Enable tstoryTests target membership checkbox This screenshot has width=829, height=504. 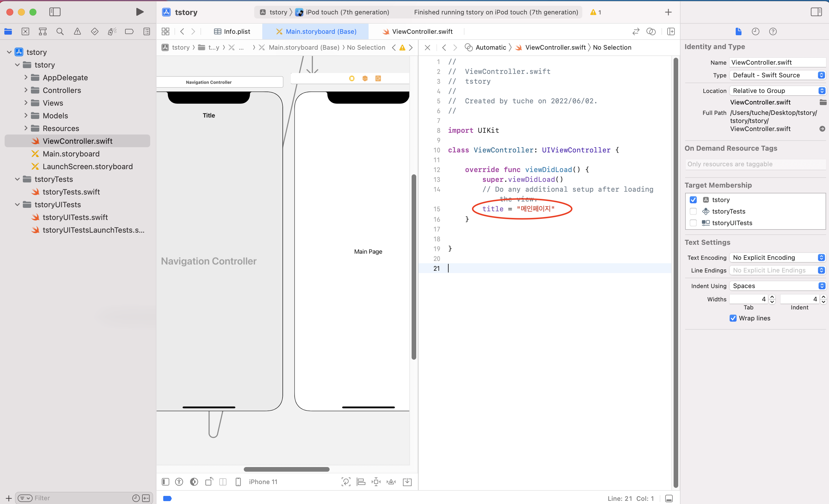coord(693,212)
